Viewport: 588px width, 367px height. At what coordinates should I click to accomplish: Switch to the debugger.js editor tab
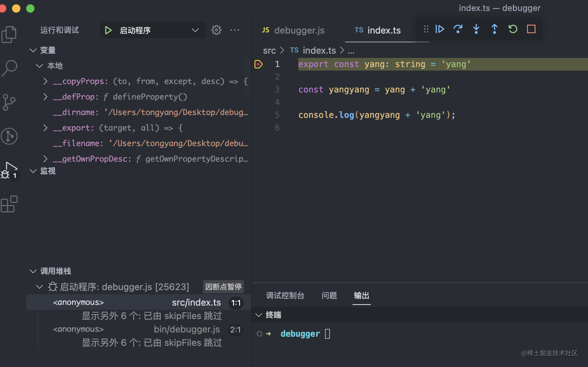click(x=293, y=30)
